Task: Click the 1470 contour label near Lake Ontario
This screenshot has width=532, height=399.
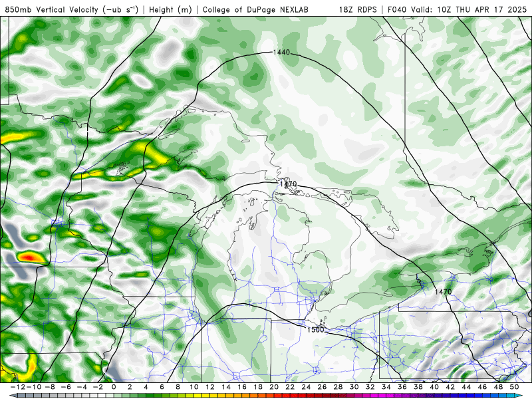Action: pyautogui.click(x=443, y=291)
